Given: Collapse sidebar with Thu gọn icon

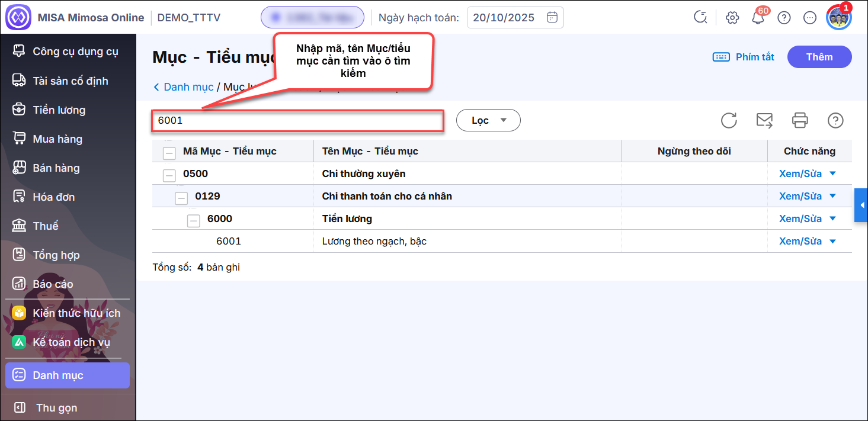Looking at the screenshot, I should click(20, 407).
